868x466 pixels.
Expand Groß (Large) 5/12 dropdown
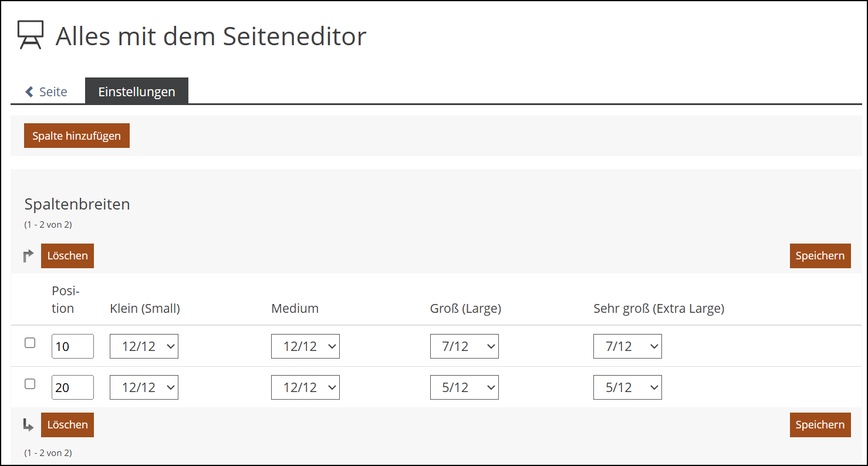coord(464,387)
